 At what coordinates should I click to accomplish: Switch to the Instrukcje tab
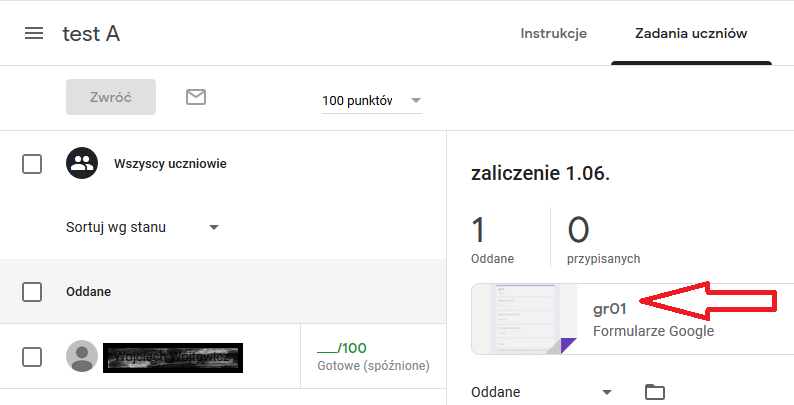[x=553, y=33]
